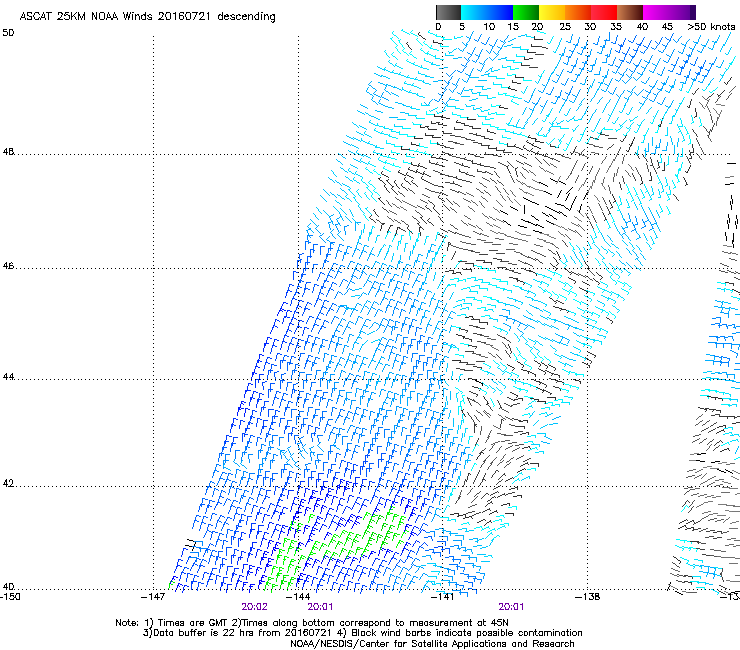The width and height of the screenshot is (740, 650).
Task: Click the longitude label -141
Action: click(x=443, y=597)
